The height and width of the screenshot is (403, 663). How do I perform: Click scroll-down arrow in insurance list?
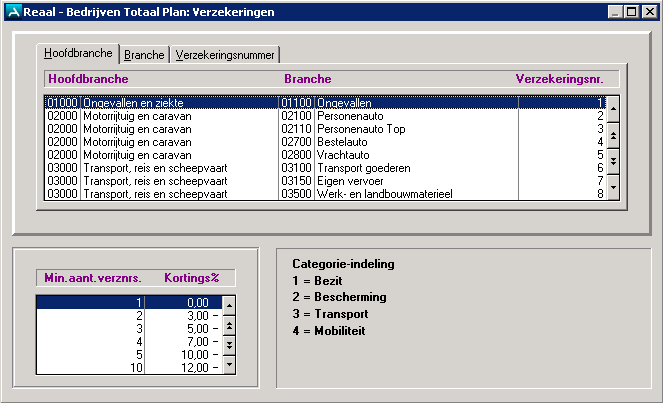613,188
